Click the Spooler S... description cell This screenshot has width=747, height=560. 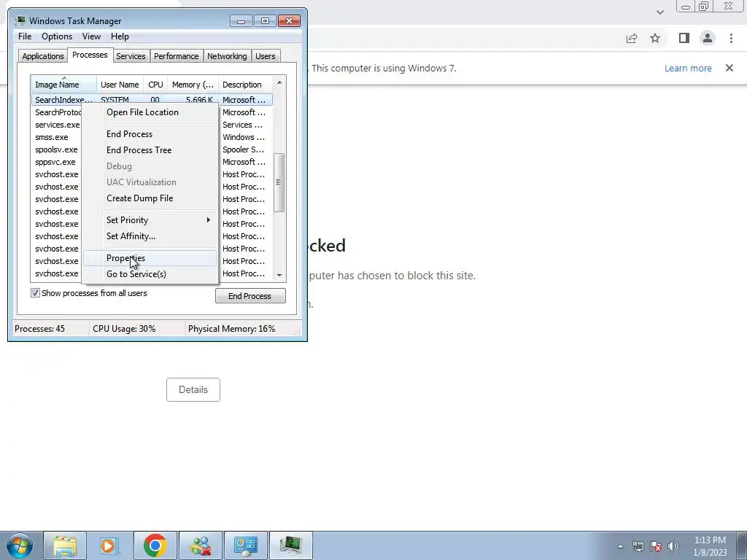(x=244, y=149)
